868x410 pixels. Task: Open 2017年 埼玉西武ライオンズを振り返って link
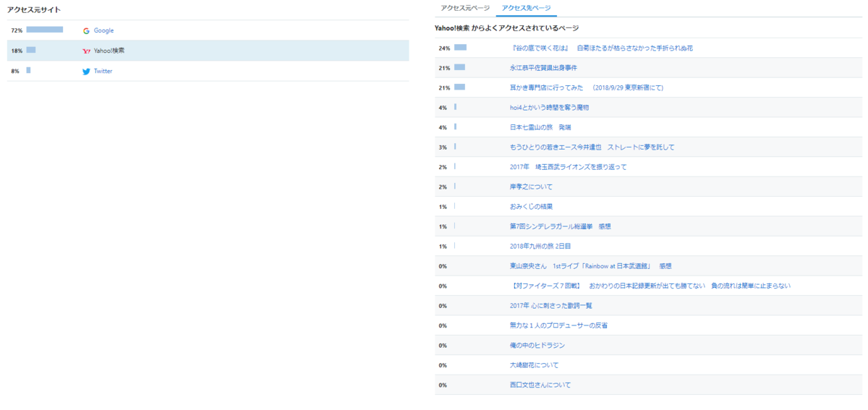[568, 166]
